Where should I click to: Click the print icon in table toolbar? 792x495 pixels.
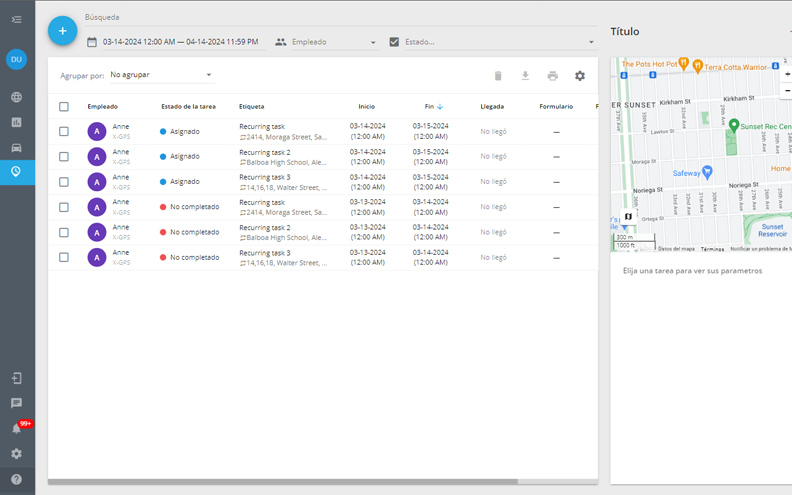click(x=552, y=76)
